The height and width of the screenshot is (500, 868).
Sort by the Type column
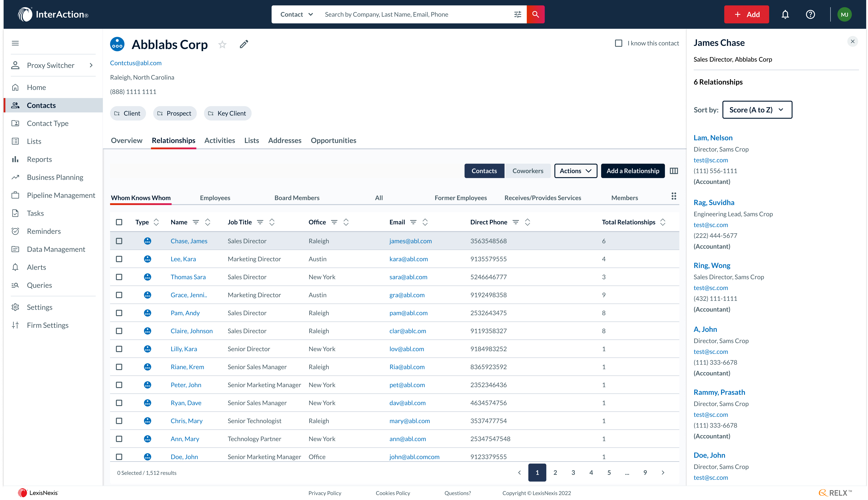(156, 222)
